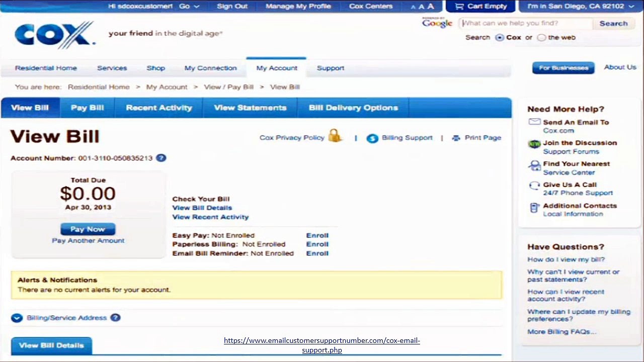Click the service center locator icon

tap(534, 165)
